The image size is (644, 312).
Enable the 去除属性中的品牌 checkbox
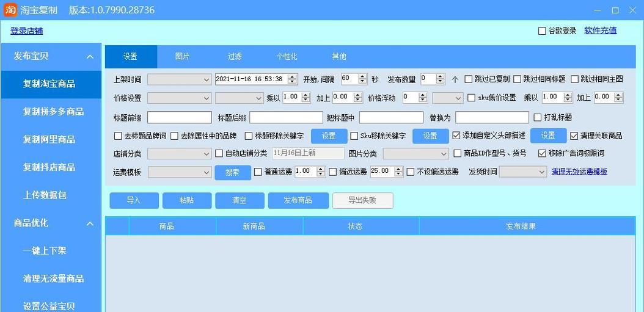coord(174,136)
